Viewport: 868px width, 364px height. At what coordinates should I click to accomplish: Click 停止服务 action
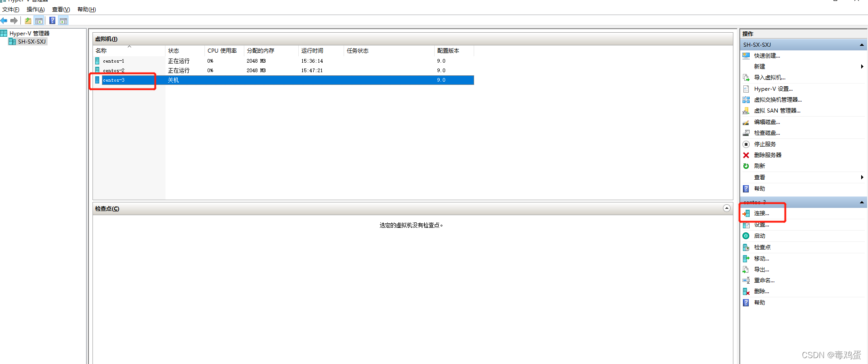765,144
